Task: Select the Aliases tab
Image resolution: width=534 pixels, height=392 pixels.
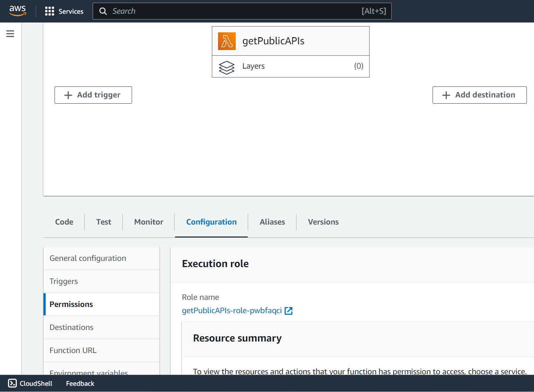Action: click(272, 222)
